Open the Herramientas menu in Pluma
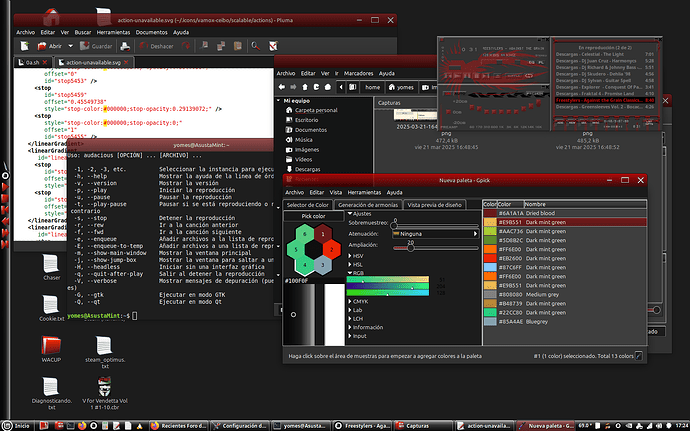The height and width of the screenshot is (431, 690). (x=113, y=32)
